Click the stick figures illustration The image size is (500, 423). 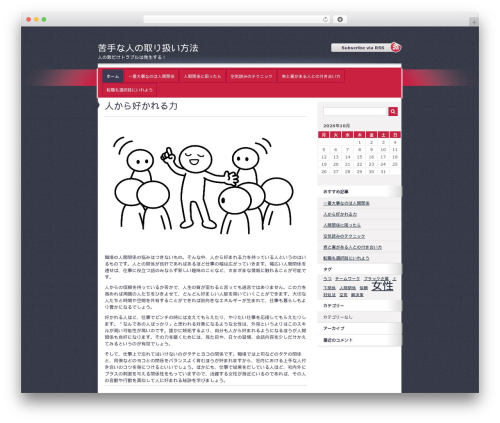click(204, 185)
